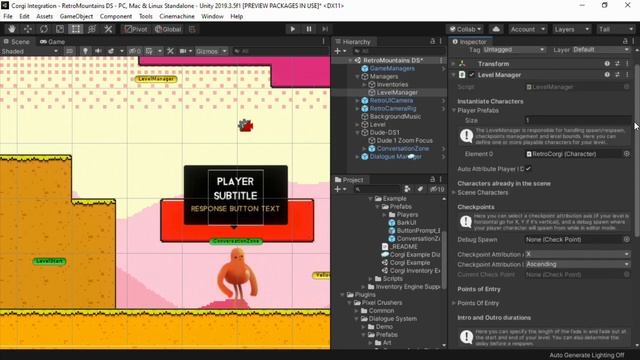
Task: Open the Layer dropdown showing Default
Action: tap(600, 49)
